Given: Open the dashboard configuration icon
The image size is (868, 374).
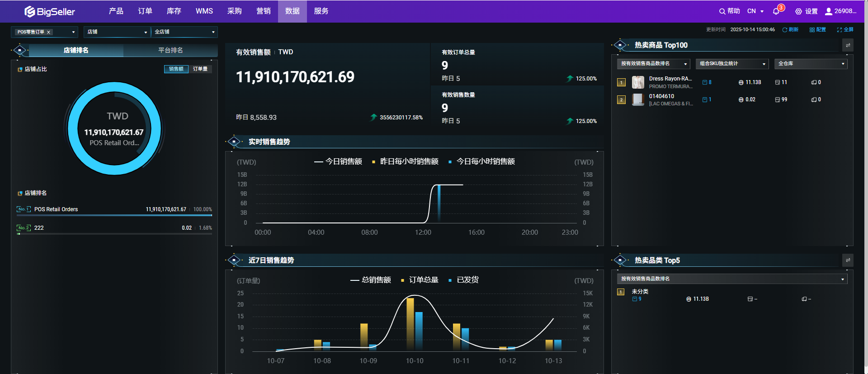Looking at the screenshot, I should pos(812,30).
